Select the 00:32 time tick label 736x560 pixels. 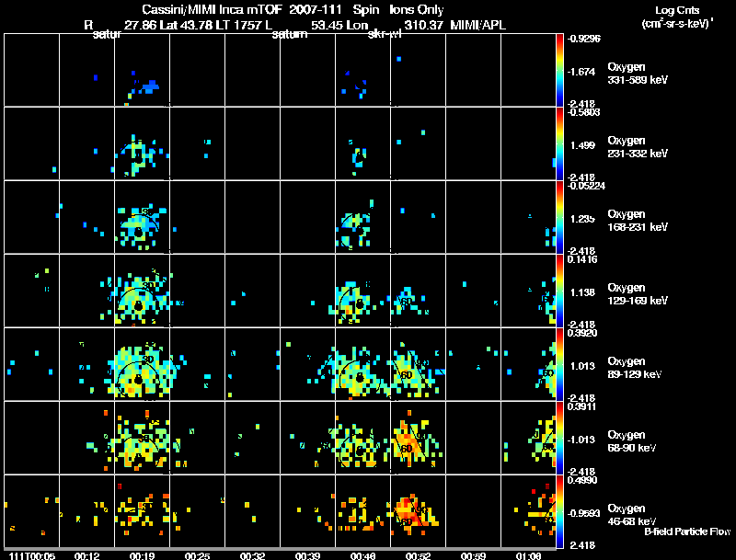pyautogui.click(x=252, y=556)
